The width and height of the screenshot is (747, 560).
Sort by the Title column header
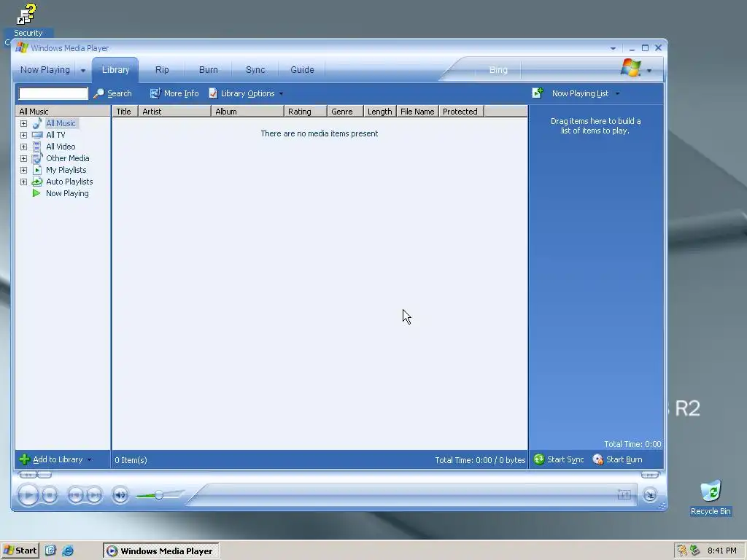[125, 112]
